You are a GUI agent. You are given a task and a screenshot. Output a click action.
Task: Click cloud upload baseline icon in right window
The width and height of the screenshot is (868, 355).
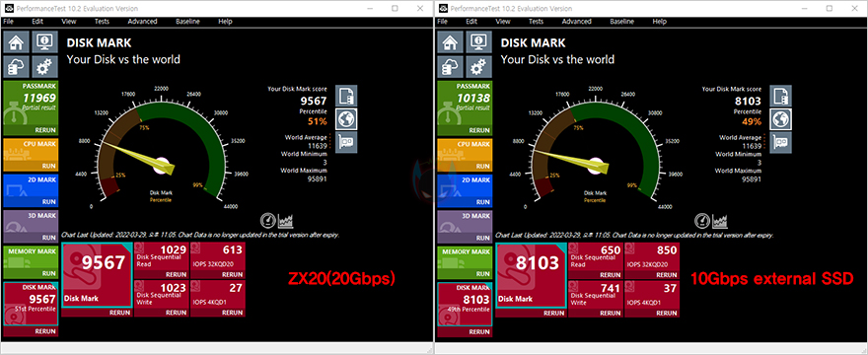[451, 66]
